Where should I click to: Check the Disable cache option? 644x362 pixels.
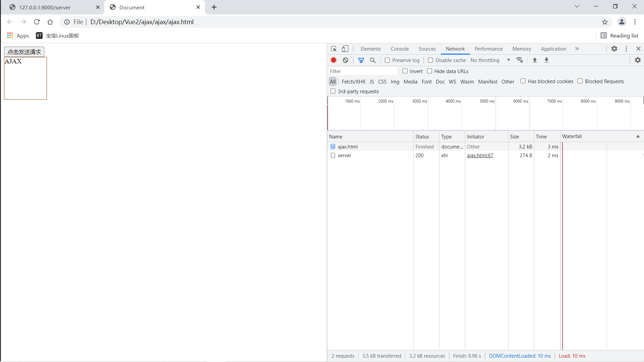[431, 60]
